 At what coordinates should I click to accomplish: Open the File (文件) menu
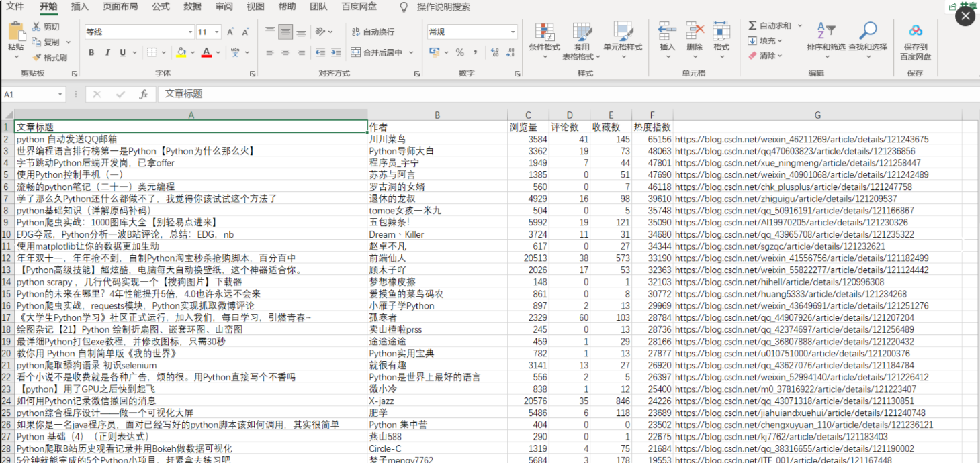[x=15, y=7]
